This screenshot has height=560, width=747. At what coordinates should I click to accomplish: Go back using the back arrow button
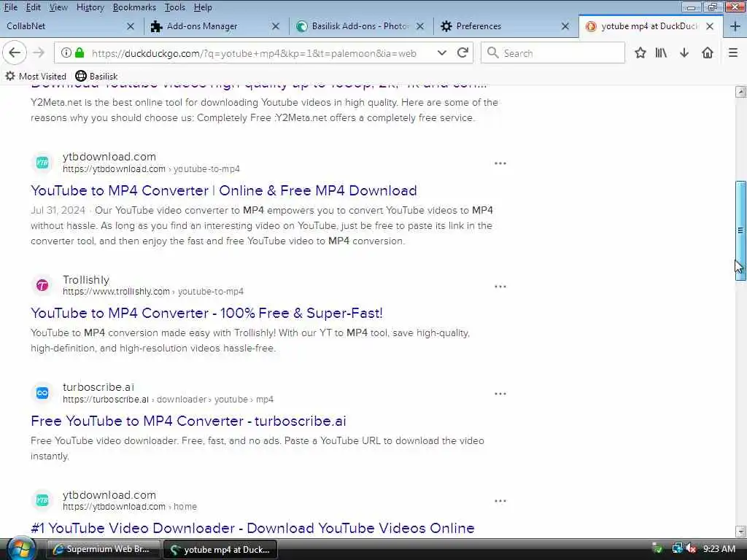[x=15, y=52]
